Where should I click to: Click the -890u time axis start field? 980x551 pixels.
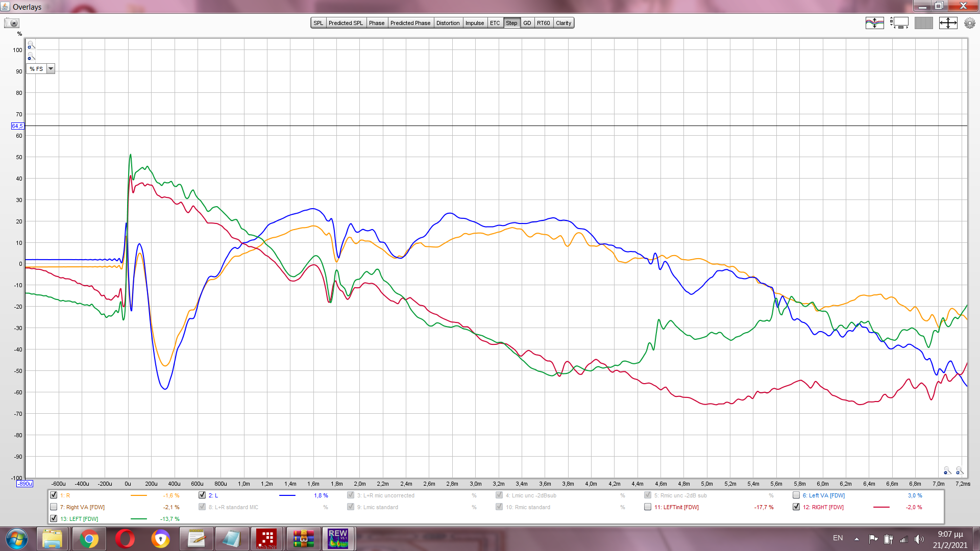[24, 484]
